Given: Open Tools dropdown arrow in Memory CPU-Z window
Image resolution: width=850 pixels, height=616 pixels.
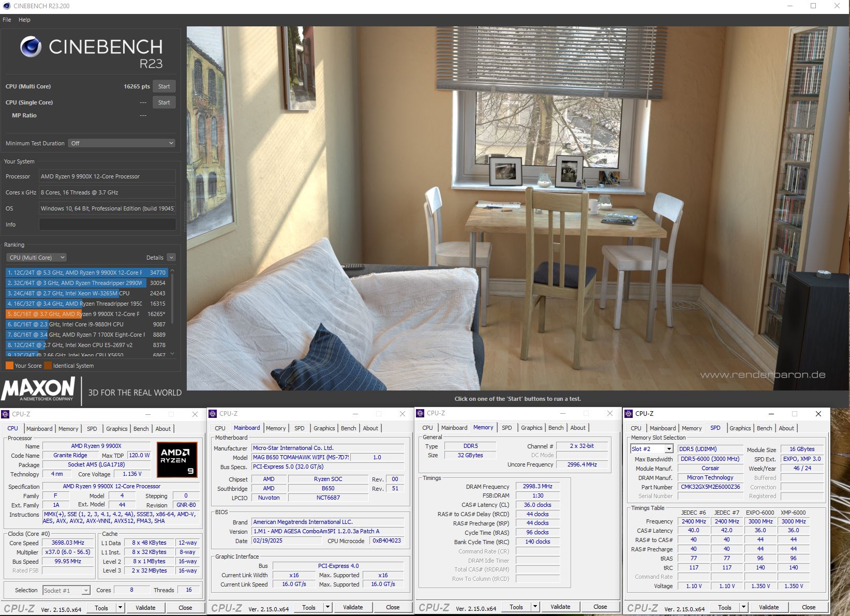Looking at the screenshot, I should 535,607.
